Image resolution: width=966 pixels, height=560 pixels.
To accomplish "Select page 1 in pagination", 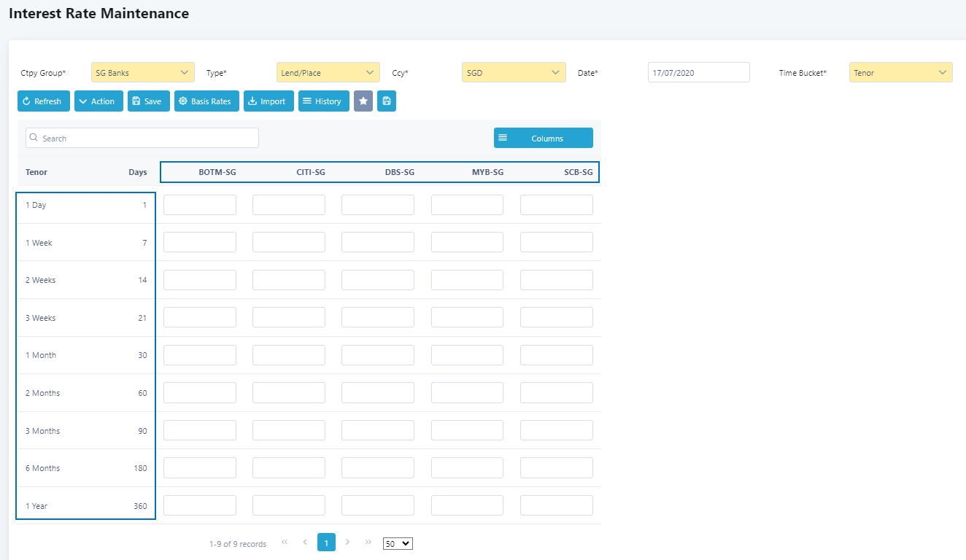I will tap(326, 542).
